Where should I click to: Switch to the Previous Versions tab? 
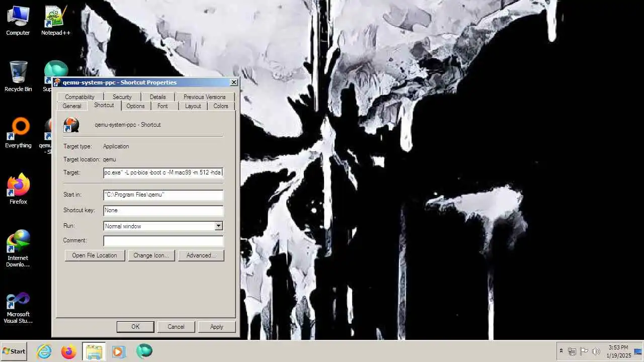[204, 97]
